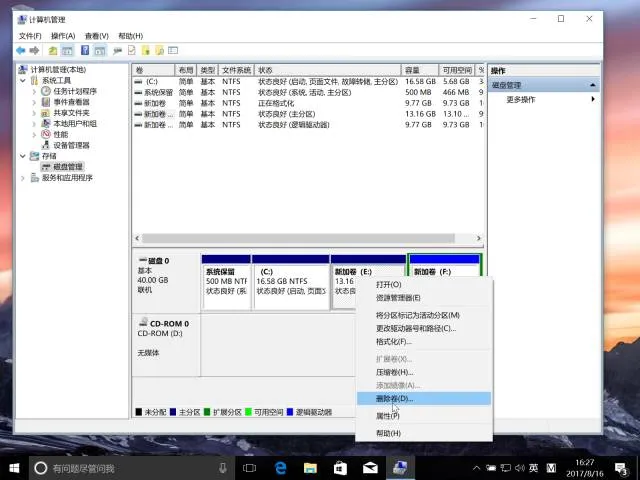Click the last toolbar icon for view settings
The height and width of the screenshot is (480, 640).
(x=173, y=50)
